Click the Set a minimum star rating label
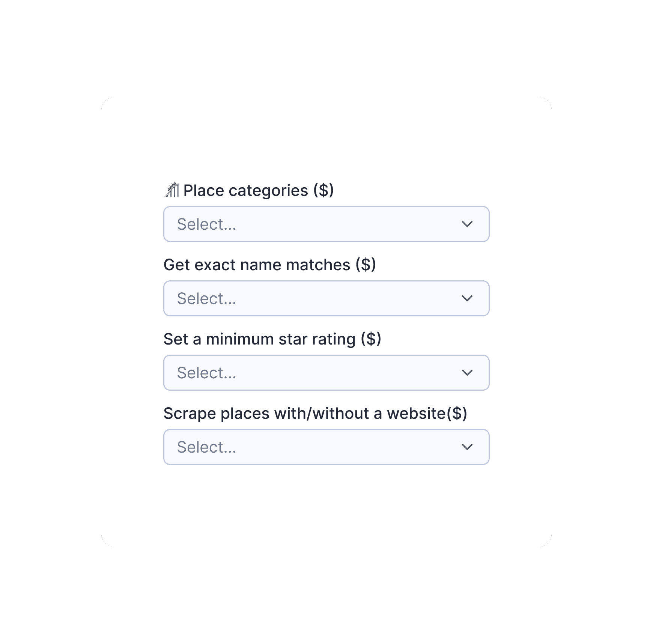The width and height of the screenshot is (653, 644). point(259,339)
